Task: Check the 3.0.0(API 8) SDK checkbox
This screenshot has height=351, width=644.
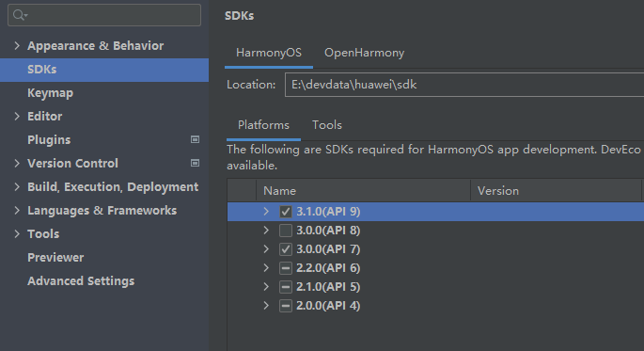Action: click(x=286, y=231)
